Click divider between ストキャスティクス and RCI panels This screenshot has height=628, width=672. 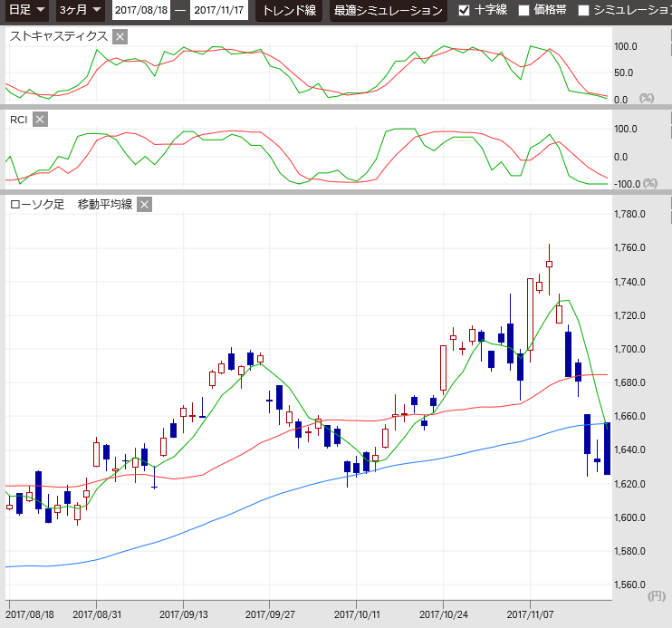coord(336,109)
